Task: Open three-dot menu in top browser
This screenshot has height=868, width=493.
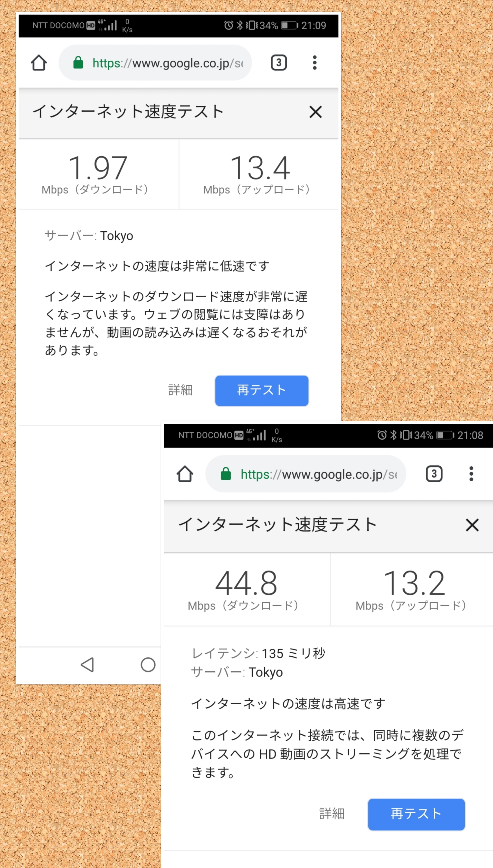Action: coord(315,63)
